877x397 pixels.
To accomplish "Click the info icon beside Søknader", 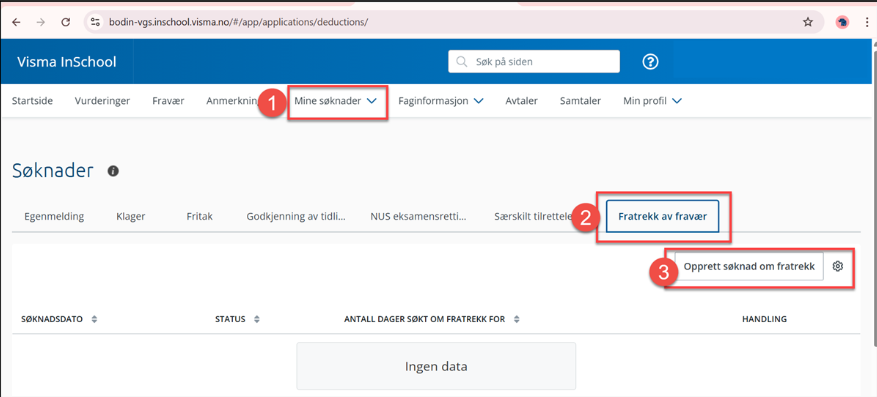I will (x=113, y=171).
